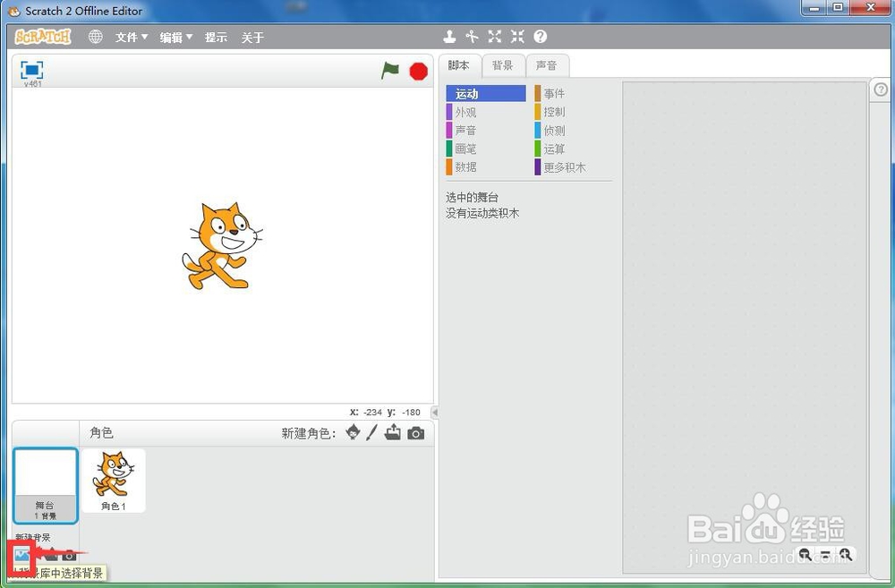Open the tips help panel icon
The height and width of the screenshot is (588, 895).
pyautogui.click(x=881, y=90)
